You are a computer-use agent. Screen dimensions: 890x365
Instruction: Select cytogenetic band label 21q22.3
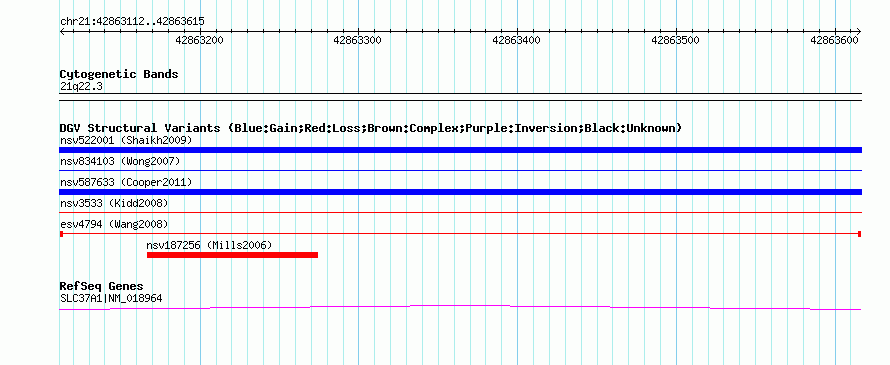point(81,87)
